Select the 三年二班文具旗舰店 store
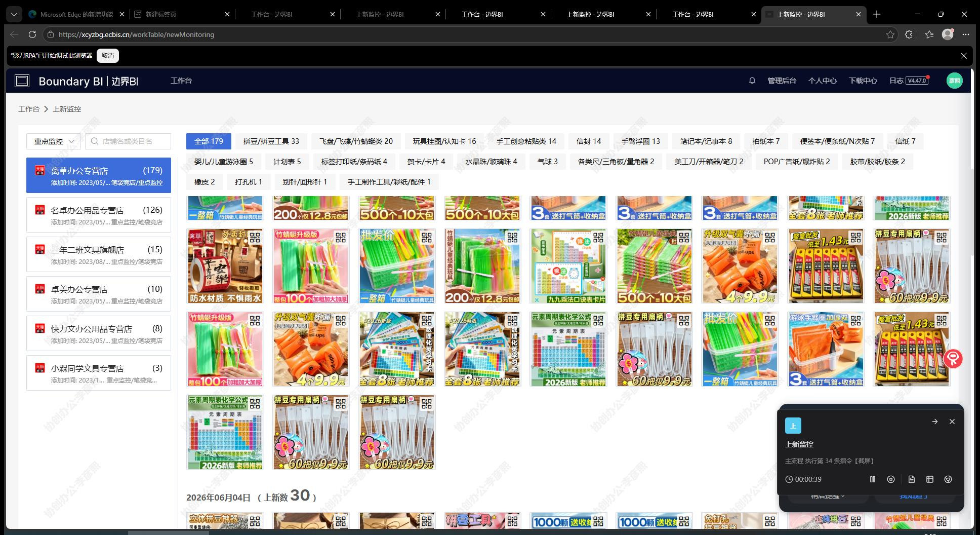Viewport: 980px width, 535px height. tap(99, 254)
